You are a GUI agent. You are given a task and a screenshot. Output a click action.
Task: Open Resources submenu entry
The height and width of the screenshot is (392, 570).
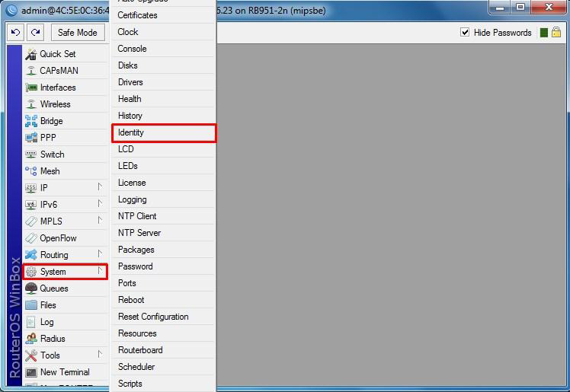click(x=162, y=333)
